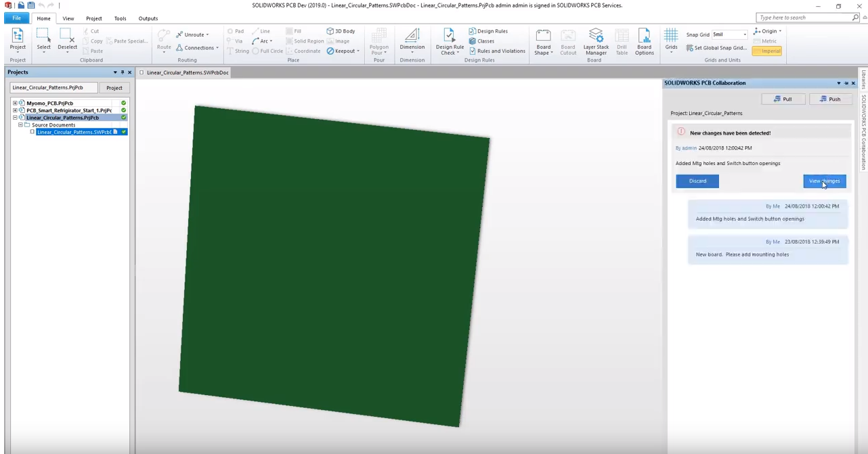Open Board Shape options

(543, 41)
